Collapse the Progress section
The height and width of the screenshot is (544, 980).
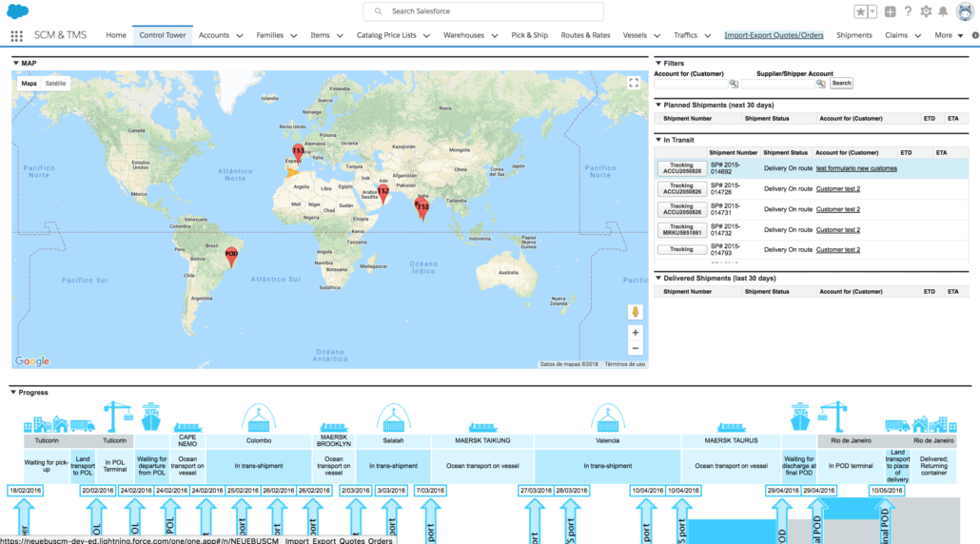tap(13, 392)
